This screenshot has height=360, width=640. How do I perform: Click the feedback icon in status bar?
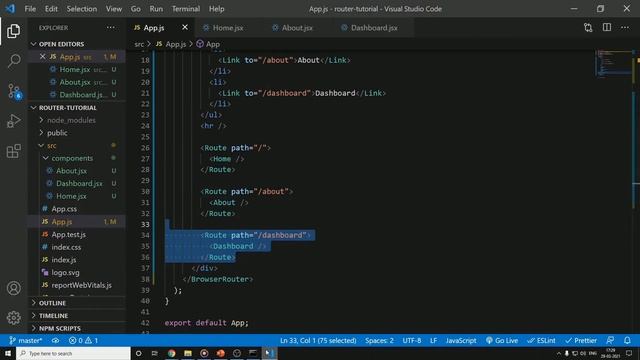tap(610, 340)
